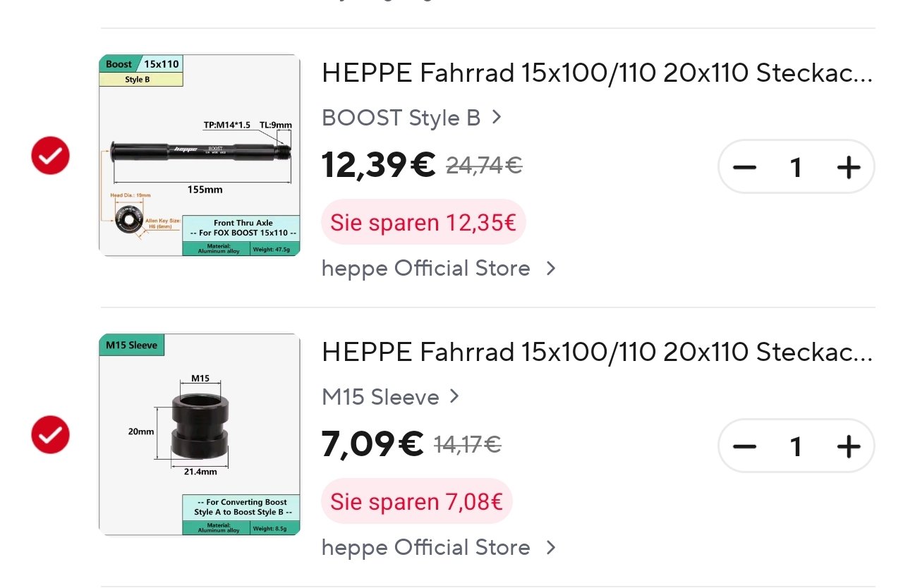Increase quantity of M15 Sleeve
Viewport: 903px width, 588px height.
[x=848, y=447]
